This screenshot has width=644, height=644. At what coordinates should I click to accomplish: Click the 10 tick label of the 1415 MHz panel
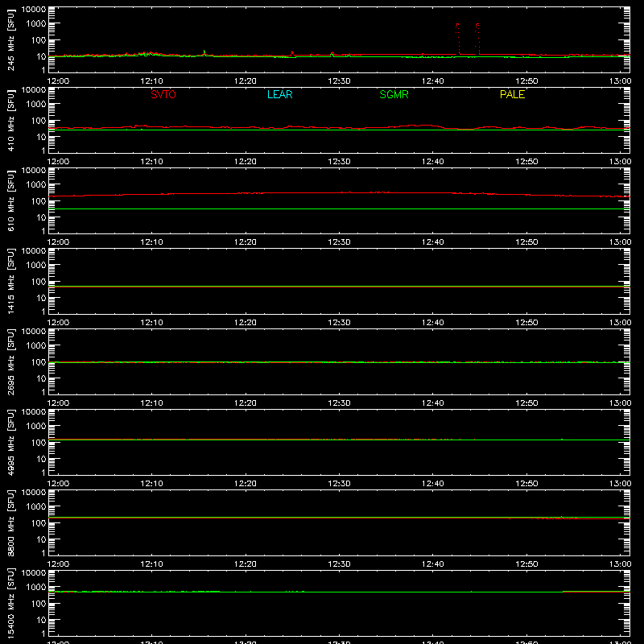click(42, 298)
